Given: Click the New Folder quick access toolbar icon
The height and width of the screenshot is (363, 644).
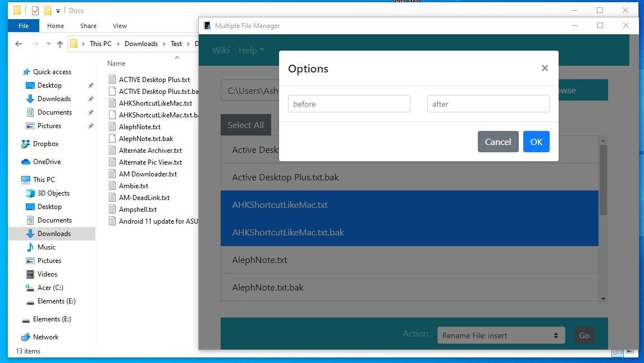Looking at the screenshot, I should [x=48, y=11].
